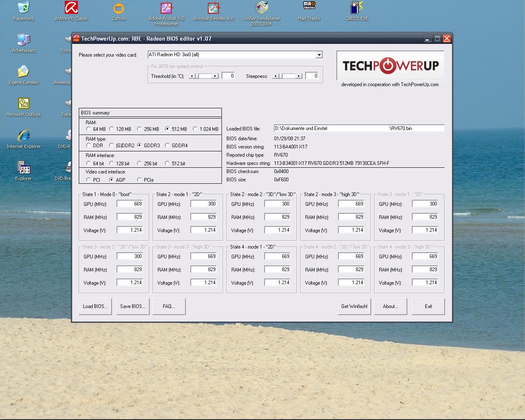Launch Adobe Acrobat 6.0 Professional icon
525x420 pixels.
click(x=166, y=14)
